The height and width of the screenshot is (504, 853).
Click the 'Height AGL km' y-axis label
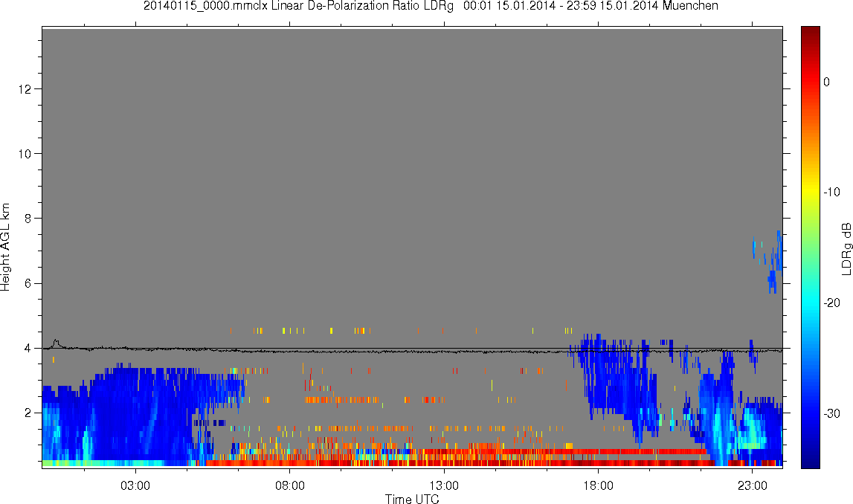[x=5, y=248]
